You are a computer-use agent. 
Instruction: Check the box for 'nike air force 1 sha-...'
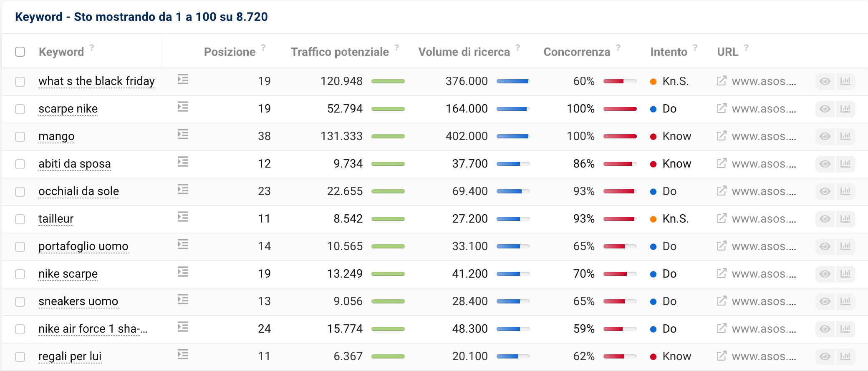click(x=20, y=329)
